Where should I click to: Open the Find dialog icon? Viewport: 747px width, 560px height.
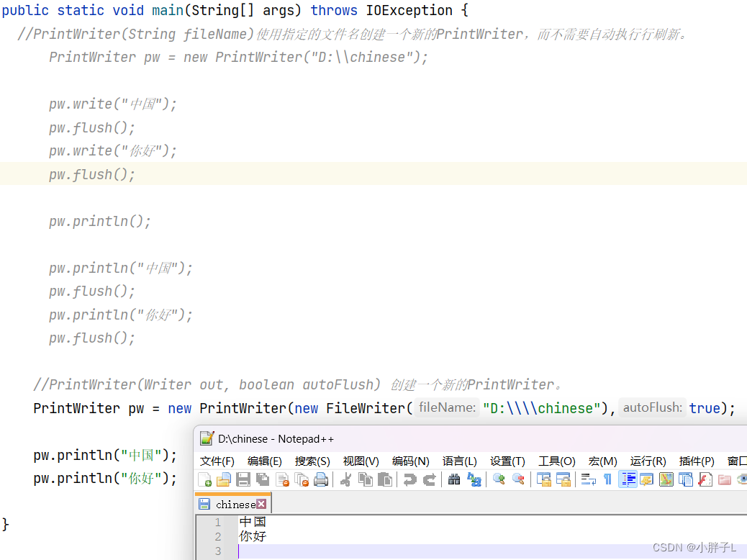point(454,479)
